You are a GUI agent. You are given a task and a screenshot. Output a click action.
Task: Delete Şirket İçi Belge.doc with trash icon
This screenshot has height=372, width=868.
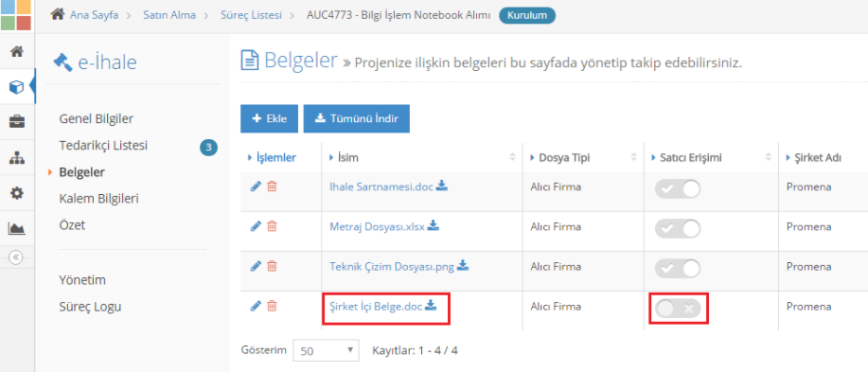(x=272, y=305)
